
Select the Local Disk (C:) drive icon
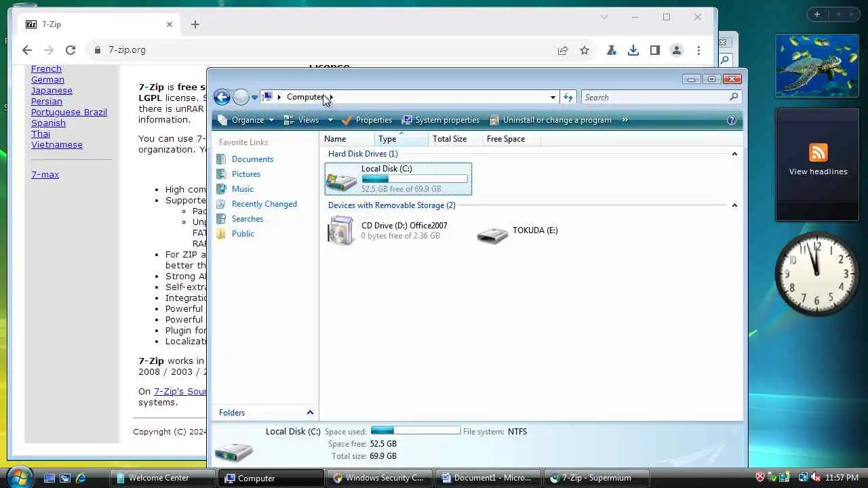tap(342, 180)
